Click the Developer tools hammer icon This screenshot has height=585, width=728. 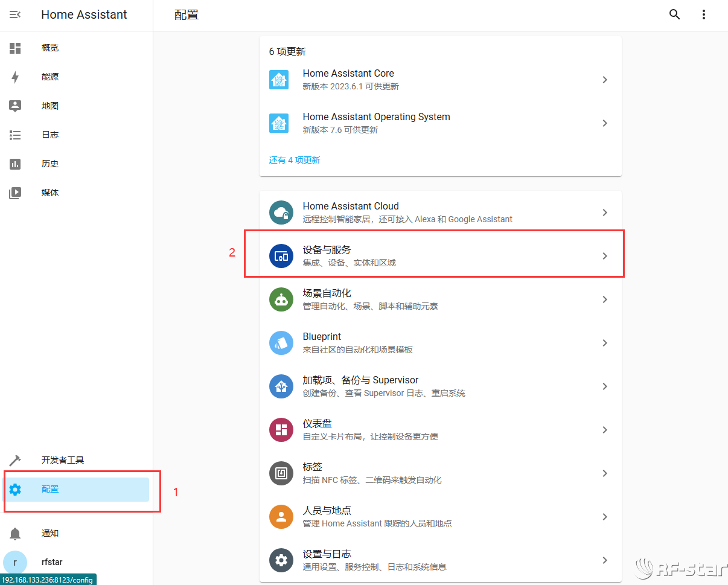15,460
